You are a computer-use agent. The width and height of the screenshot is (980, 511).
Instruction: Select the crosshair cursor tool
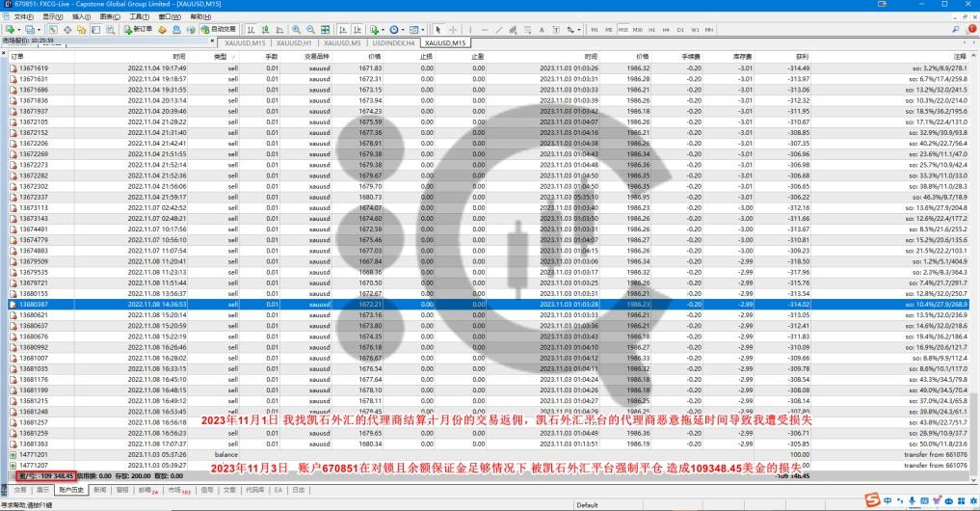pos(452,30)
